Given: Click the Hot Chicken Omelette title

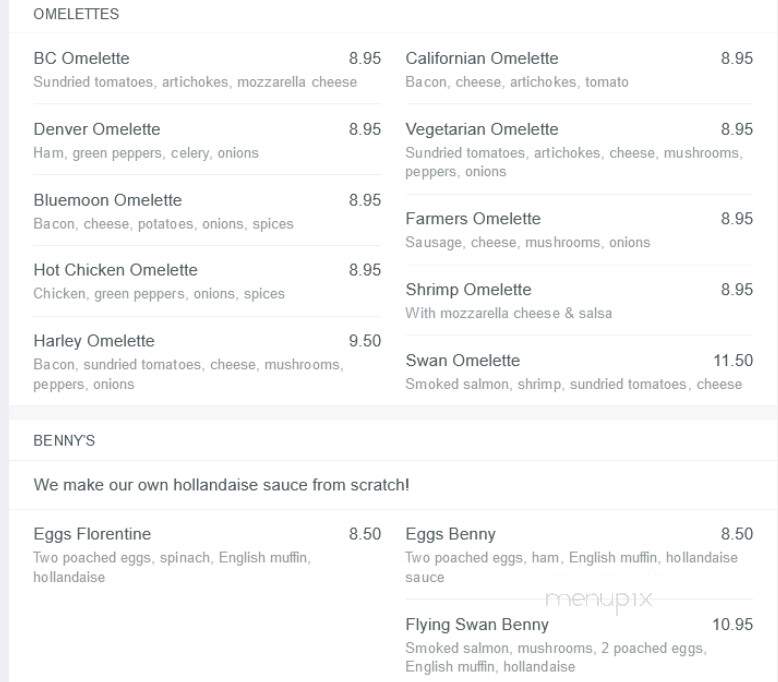Looking at the screenshot, I should (116, 270).
